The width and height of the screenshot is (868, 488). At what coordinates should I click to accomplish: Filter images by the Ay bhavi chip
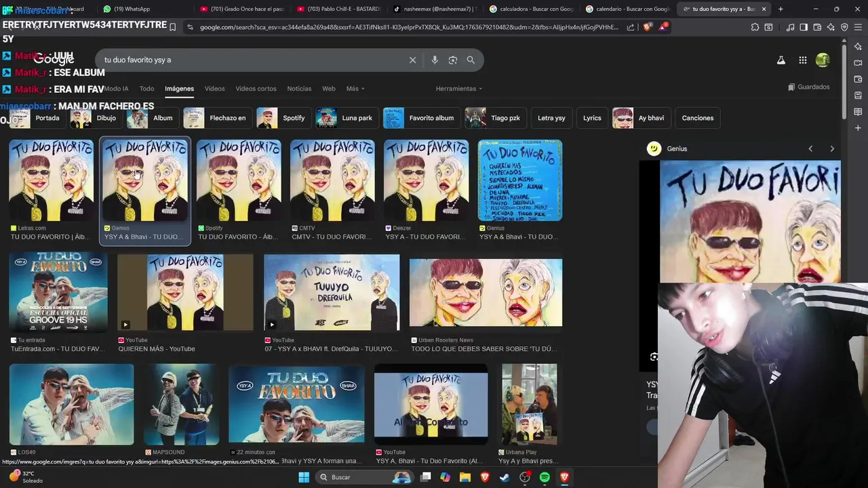pos(640,118)
